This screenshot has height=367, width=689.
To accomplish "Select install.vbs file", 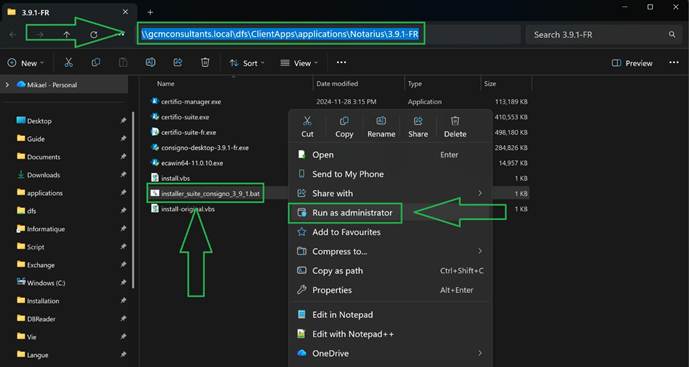I will [x=175, y=178].
